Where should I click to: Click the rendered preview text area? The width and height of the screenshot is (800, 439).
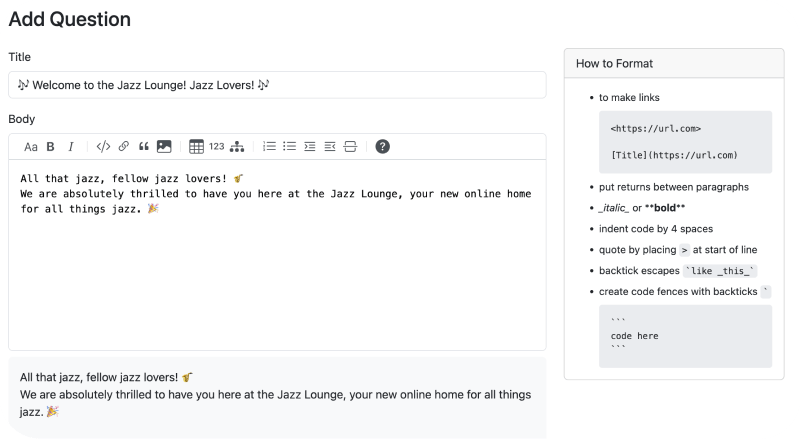[277, 394]
